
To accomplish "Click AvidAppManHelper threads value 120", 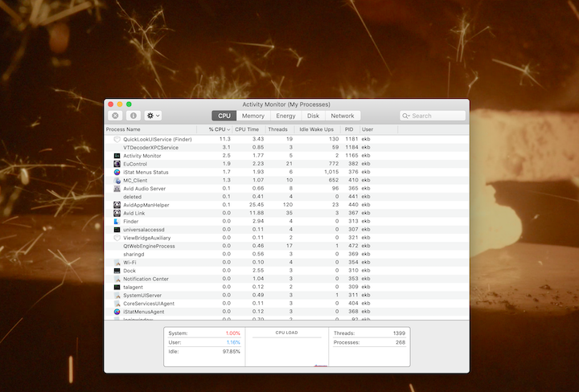I will 287,205.
